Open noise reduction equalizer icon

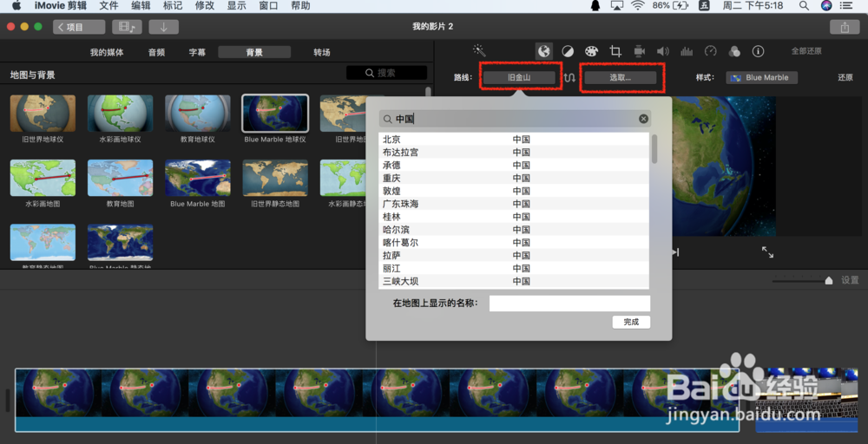[x=687, y=51]
